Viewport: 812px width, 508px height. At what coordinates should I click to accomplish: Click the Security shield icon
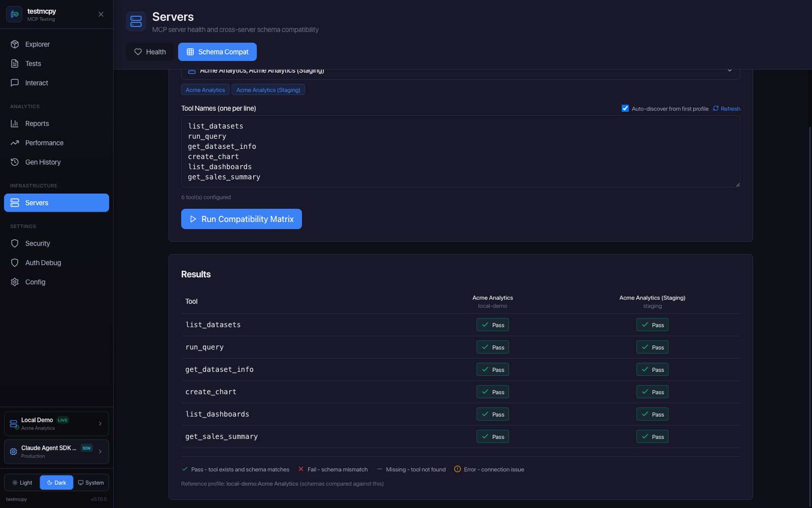pos(15,243)
